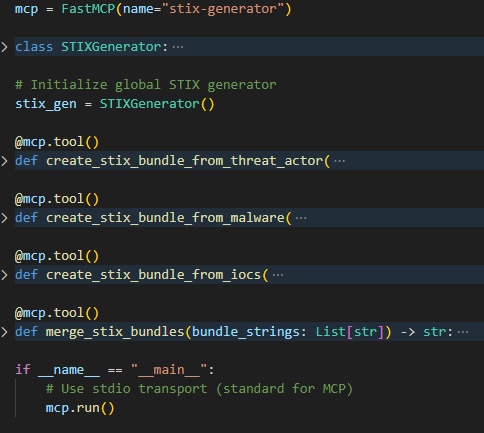
Task: Expand the folded class STIXGenerator block
Action: [4, 47]
